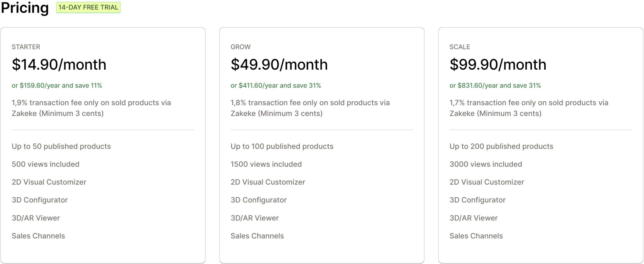644x264 pixels.
Task: Click '2D Visual Customizer' in Scale card
Action: [487, 182]
